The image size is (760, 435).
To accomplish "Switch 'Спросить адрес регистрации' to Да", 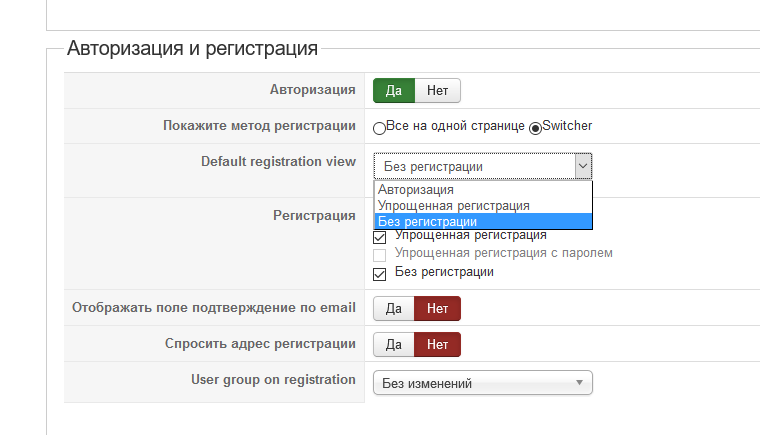I will pos(394,345).
